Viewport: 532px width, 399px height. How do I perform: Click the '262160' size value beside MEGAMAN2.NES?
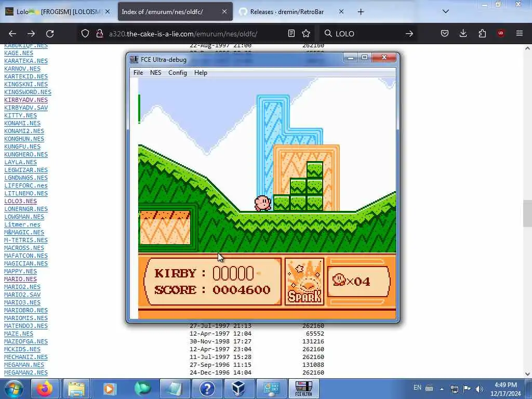pyautogui.click(x=313, y=372)
